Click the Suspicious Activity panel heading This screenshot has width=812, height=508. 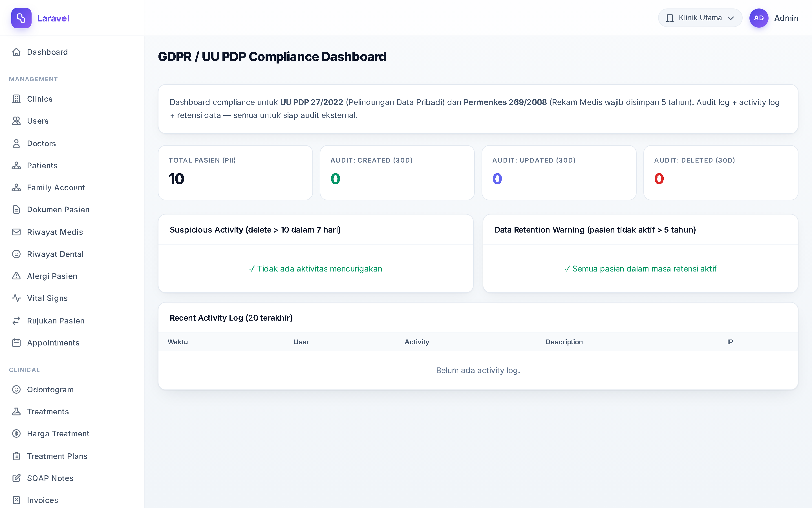click(x=255, y=230)
